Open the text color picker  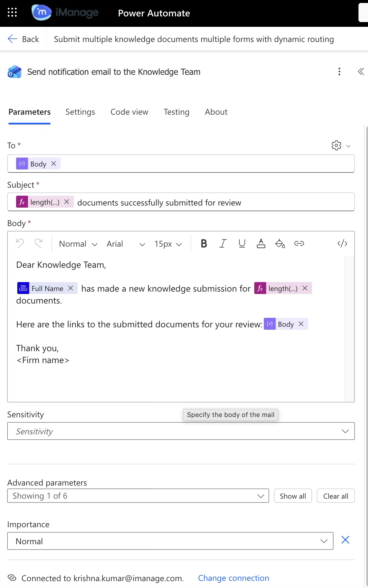click(261, 243)
